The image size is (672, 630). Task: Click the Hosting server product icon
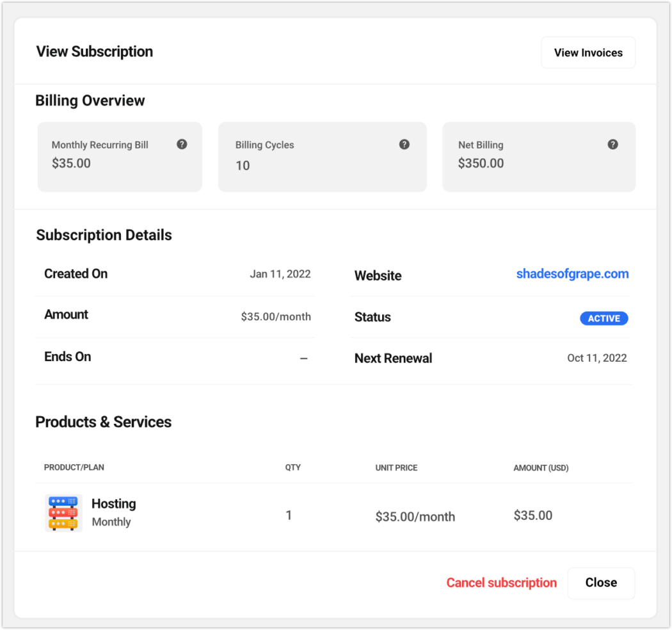pyautogui.click(x=63, y=513)
